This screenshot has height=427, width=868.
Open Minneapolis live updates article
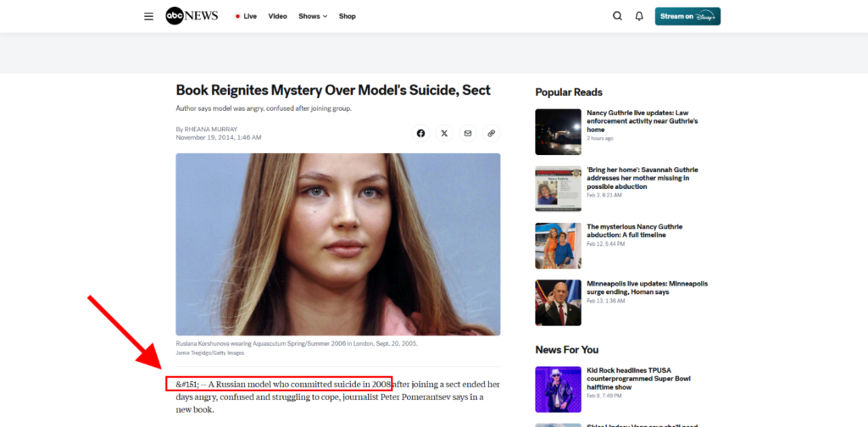[647, 288]
